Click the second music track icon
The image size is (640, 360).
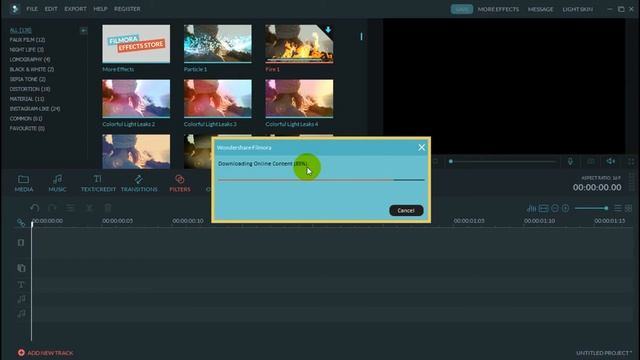click(x=21, y=313)
